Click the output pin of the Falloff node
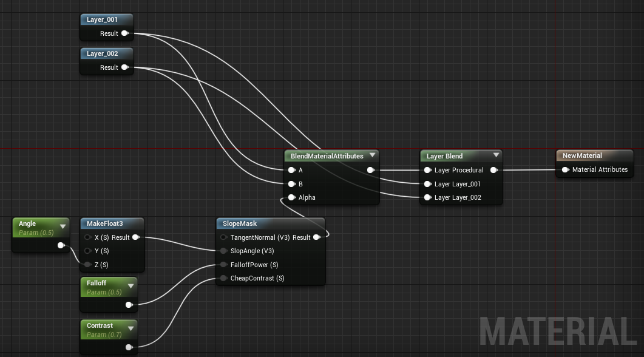This screenshot has width=644, height=357. pos(129,305)
